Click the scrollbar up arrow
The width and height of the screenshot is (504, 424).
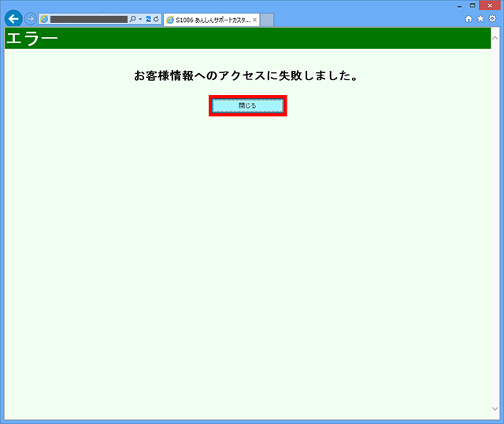point(495,39)
